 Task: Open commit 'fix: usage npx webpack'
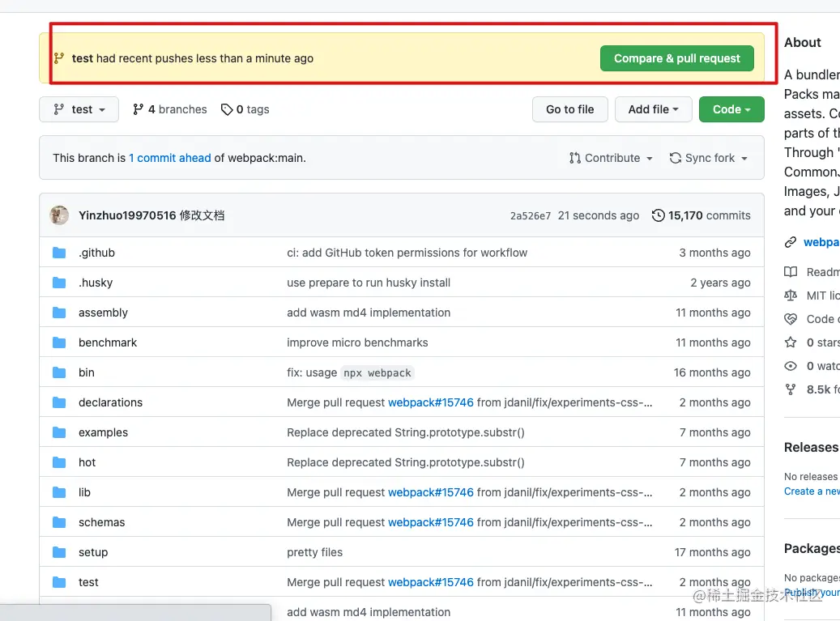(351, 372)
